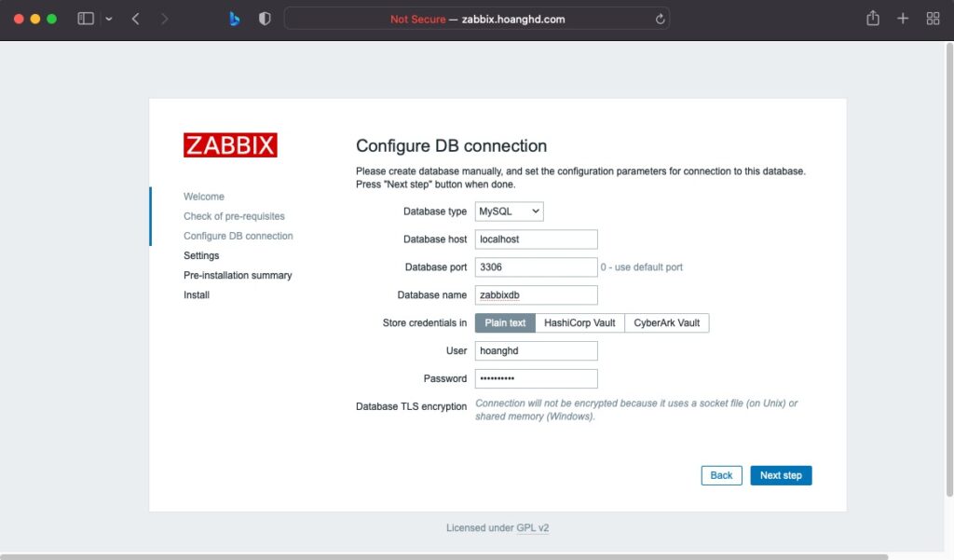Click the Database port field

point(536,267)
